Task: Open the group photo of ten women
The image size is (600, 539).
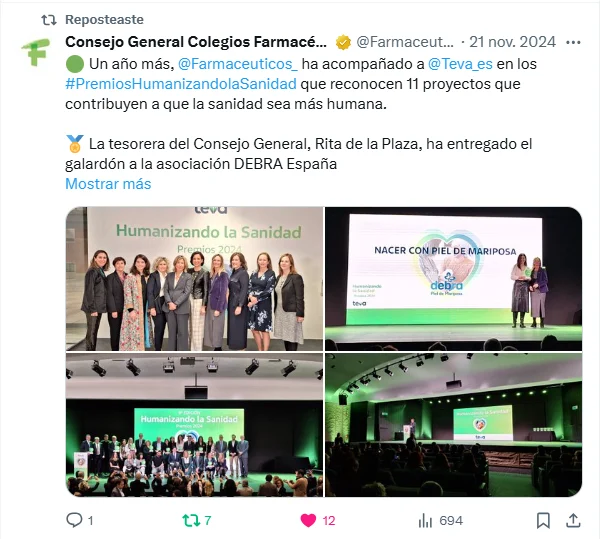Action: [x=194, y=278]
